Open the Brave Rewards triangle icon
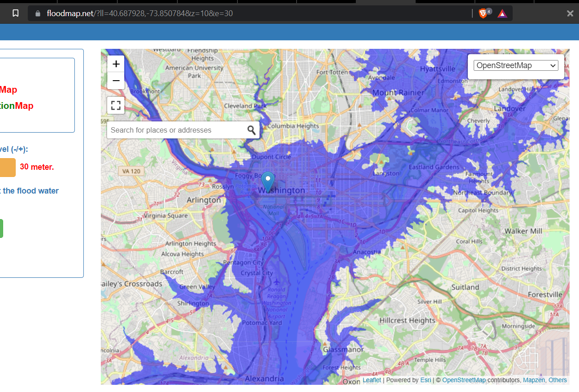This screenshot has width=579, height=392. click(x=502, y=13)
